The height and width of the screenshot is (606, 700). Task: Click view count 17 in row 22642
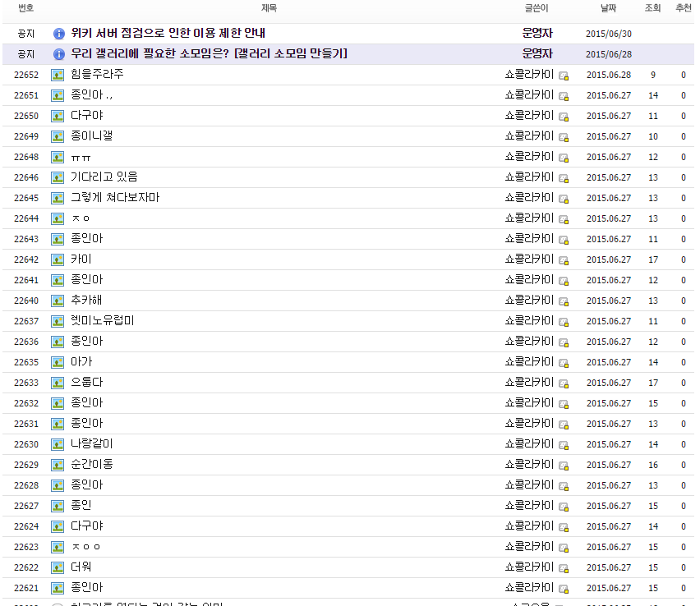pyautogui.click(x=653, y=259)
